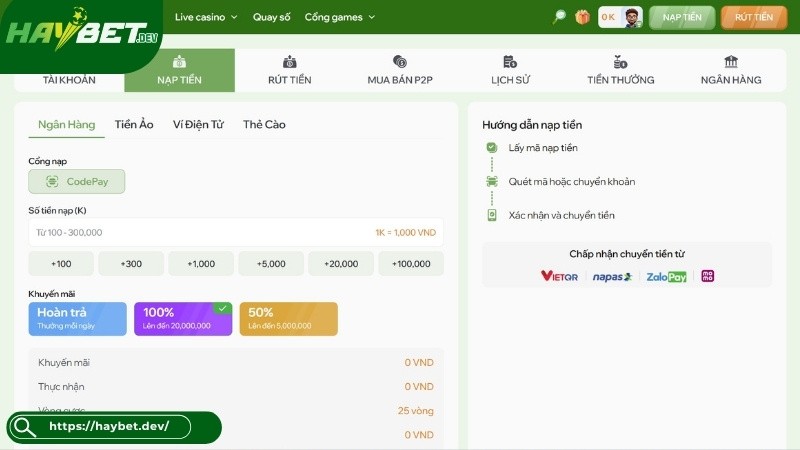Screen dimensions: 800x450
Task: Add +300 to deposit amount
Action: click(131, 264)
